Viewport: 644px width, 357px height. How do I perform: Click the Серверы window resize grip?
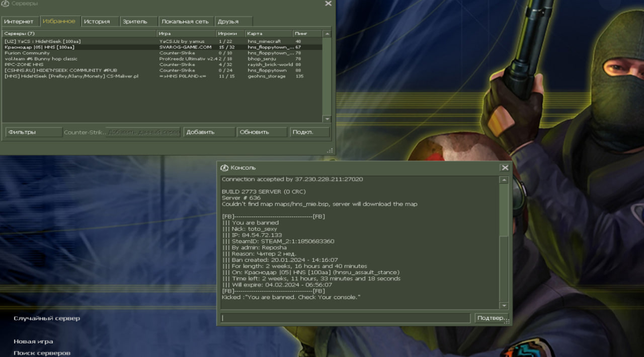coord(330,151)
